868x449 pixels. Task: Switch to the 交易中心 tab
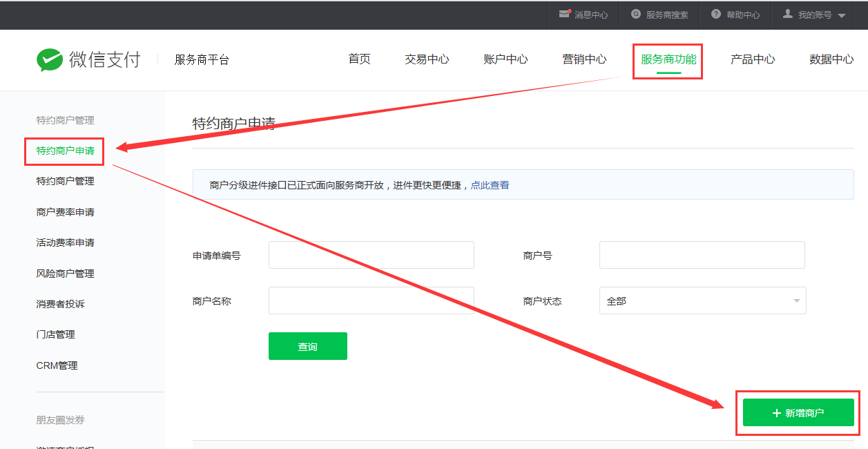[427, 59]
